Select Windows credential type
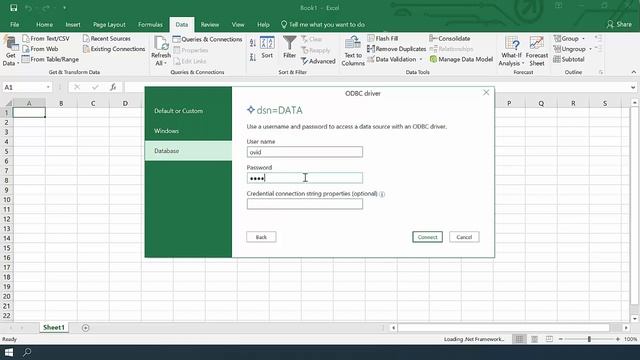 pos(188,131)
